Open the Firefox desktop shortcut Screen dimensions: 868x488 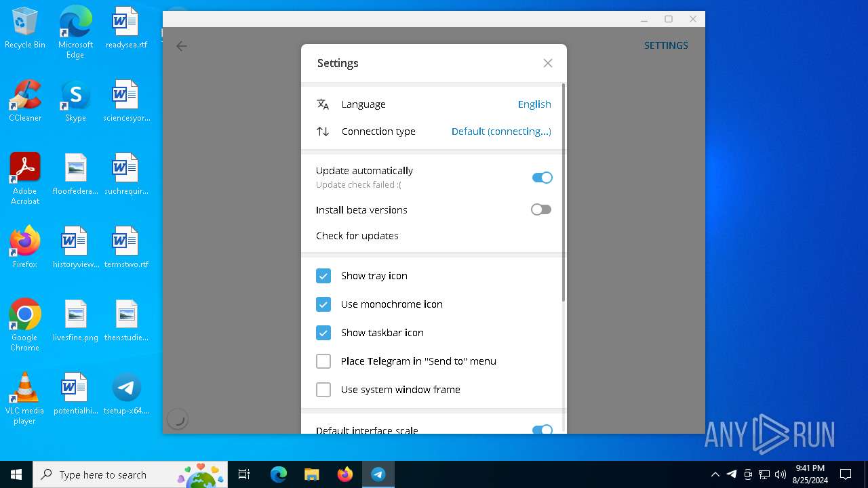(25, 248)
